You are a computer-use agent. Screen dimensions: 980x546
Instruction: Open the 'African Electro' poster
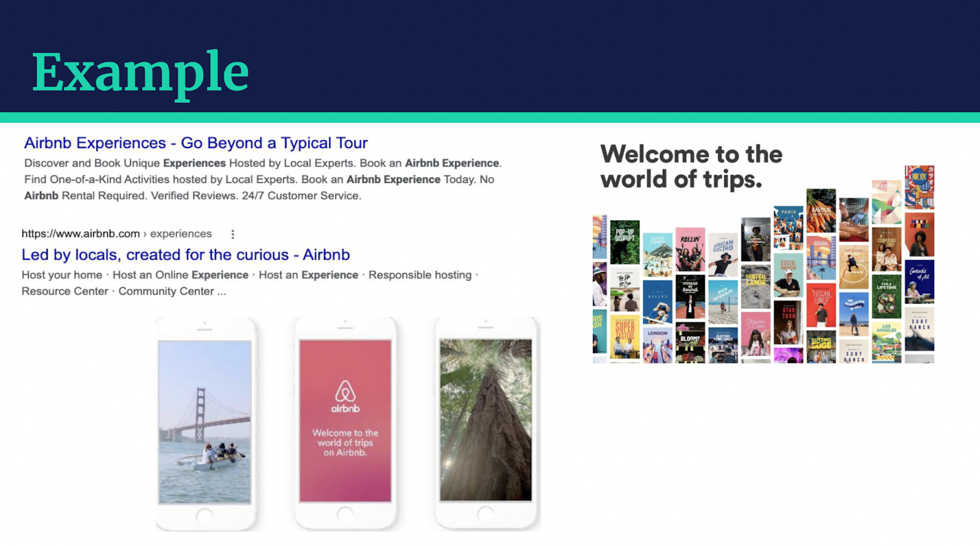pyautogui.click(x=723, y=255)
